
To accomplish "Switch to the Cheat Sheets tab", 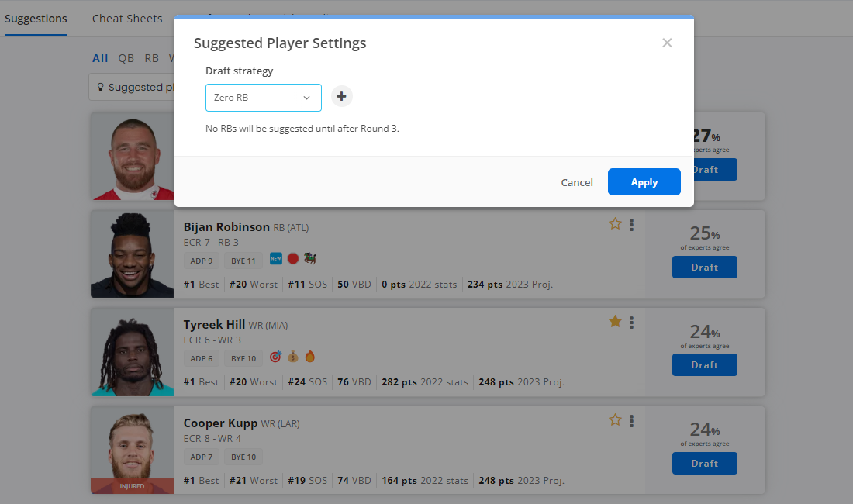I will (126, 18).
